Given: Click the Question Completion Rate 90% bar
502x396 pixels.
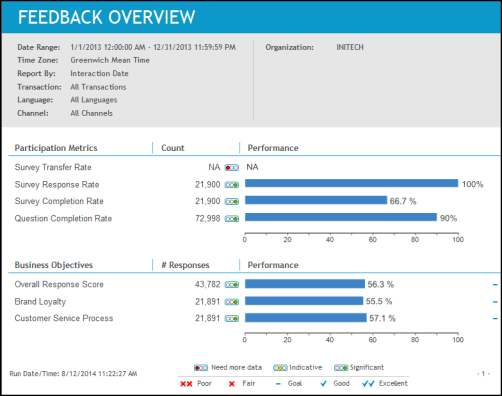Looking at the screenshot, I should point(341,217).
